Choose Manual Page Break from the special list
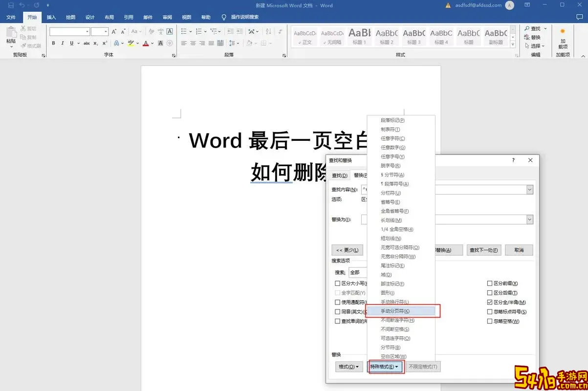This screenshot has height=391, width=588. pos(401,311)
